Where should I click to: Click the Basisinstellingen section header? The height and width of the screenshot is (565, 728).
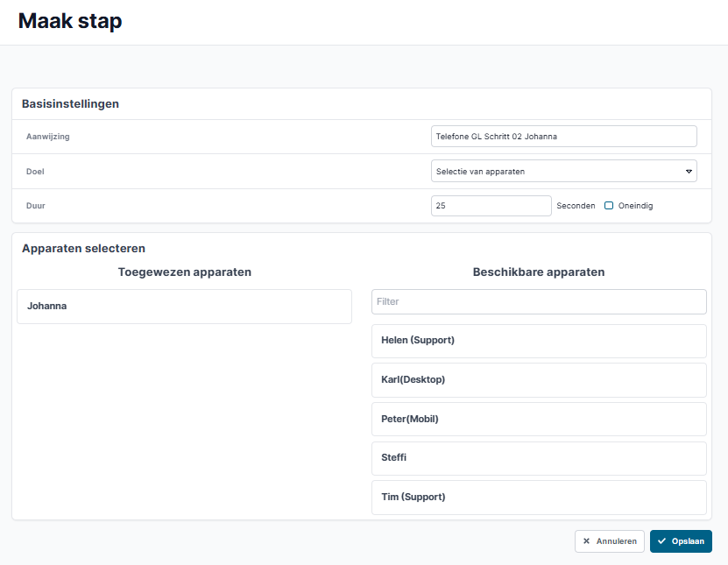[x=71, y=103]
